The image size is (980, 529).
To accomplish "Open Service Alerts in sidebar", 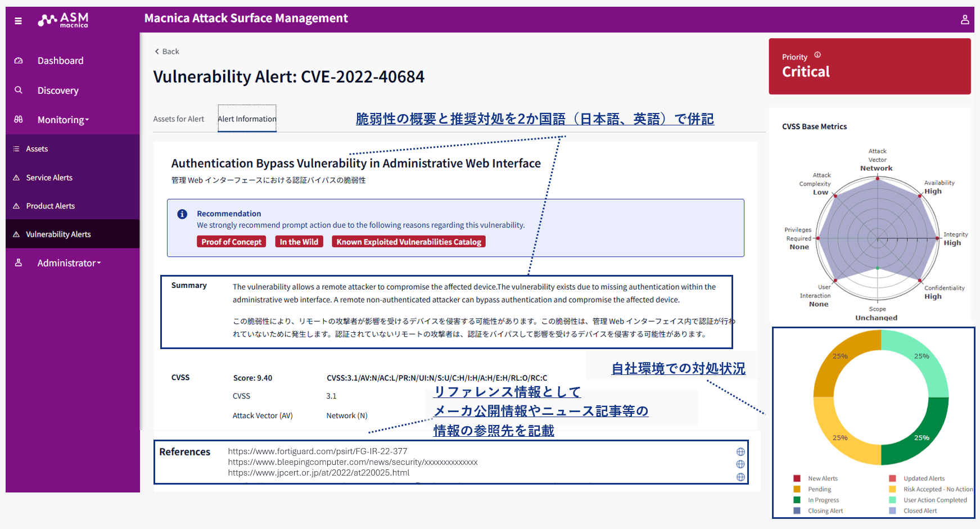I will 49,178.
